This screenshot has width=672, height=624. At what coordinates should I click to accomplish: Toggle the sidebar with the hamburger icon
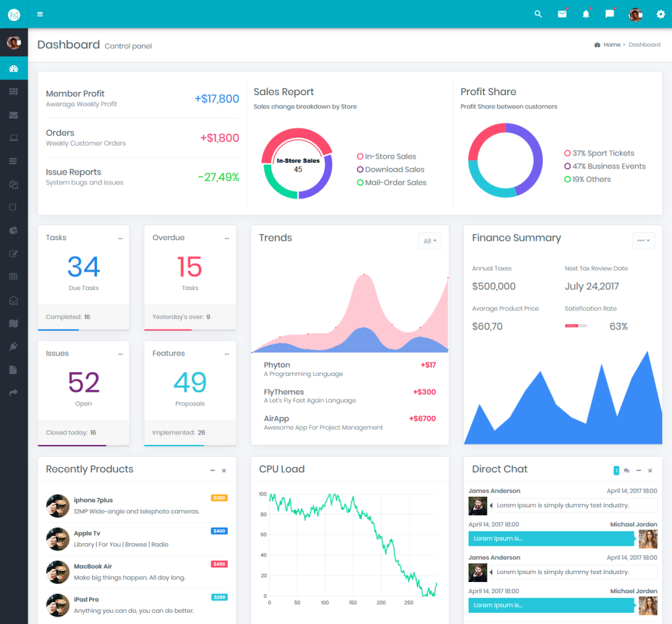39,14
